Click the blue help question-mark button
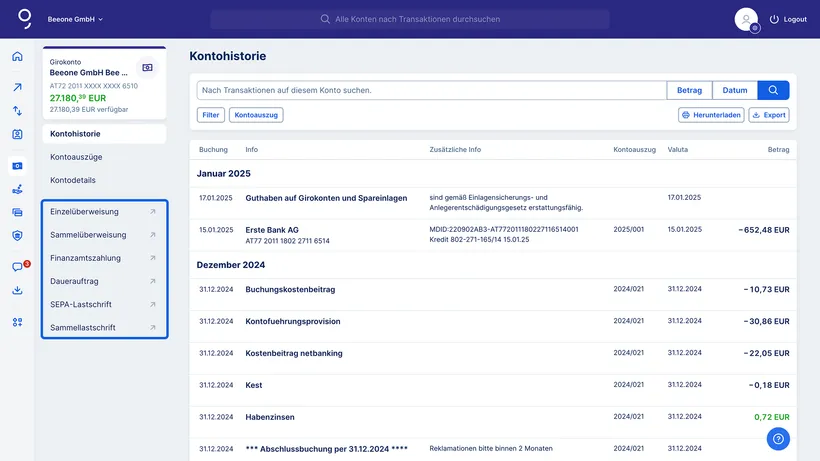 click(778, 439)
